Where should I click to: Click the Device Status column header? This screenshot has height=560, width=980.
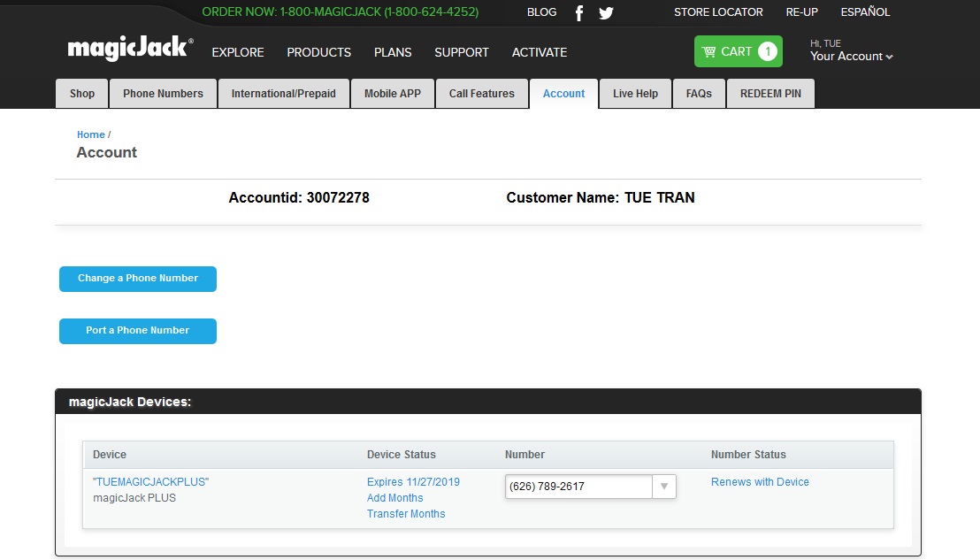click(x=402, y=455)
